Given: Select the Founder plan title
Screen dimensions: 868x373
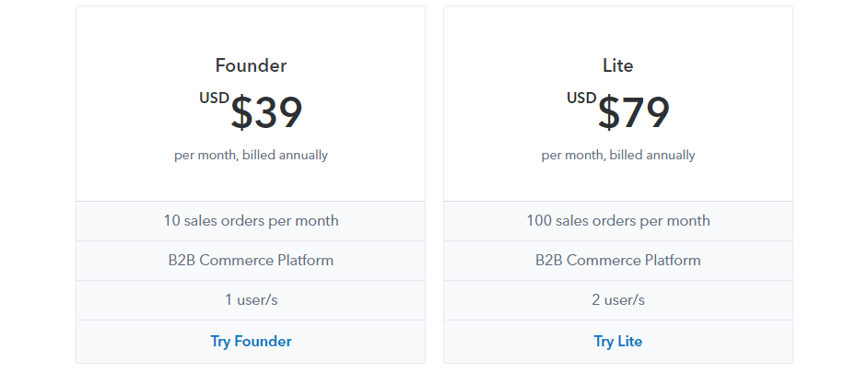Looking at the screenshot, I should pos(251,65).
